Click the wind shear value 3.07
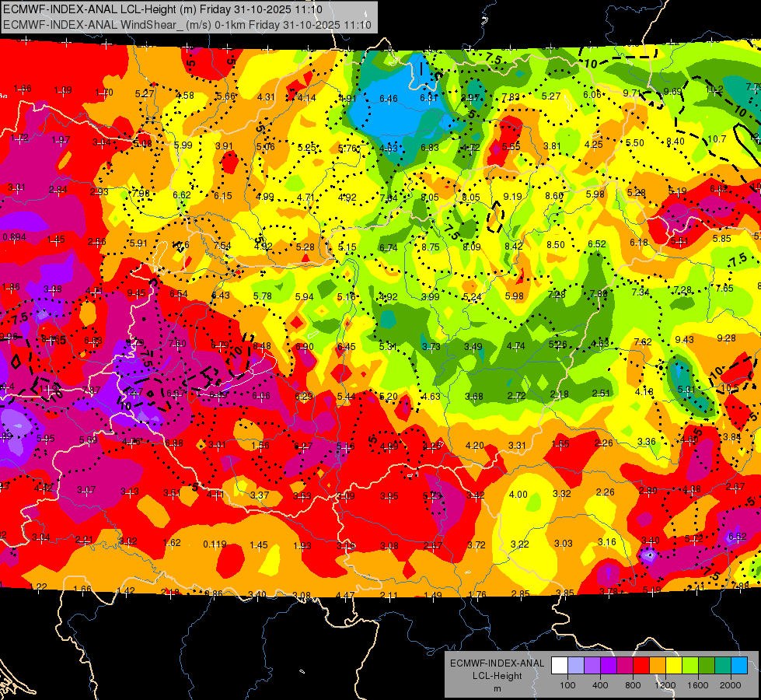 (86, 490)
